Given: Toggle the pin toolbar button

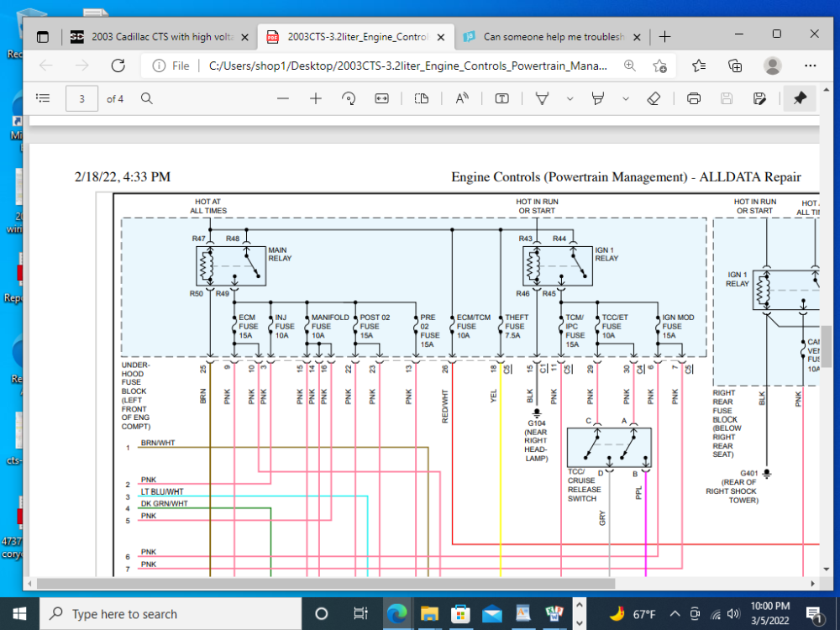Looking at the screenshot, I should (800, 98).
